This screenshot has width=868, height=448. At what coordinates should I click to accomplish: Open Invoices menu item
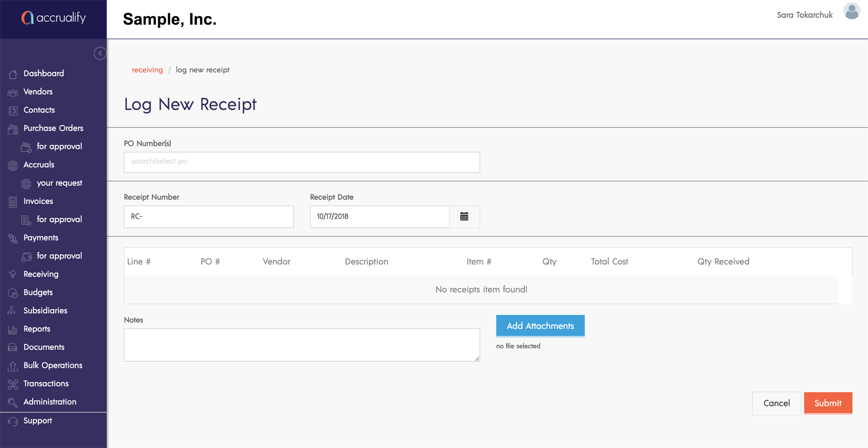[38, 201]
